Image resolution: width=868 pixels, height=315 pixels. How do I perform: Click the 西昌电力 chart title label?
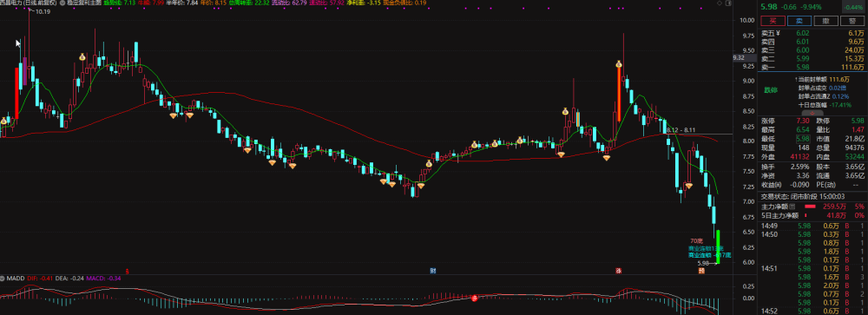(29, 3)
